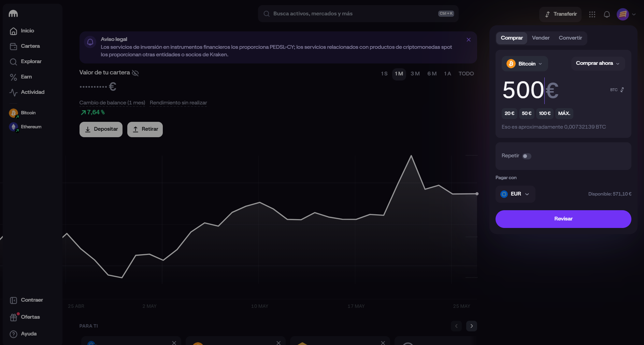This screenshot has width=644, height=345.
Task: Focus the search assets field
Action: click(358, 14)
